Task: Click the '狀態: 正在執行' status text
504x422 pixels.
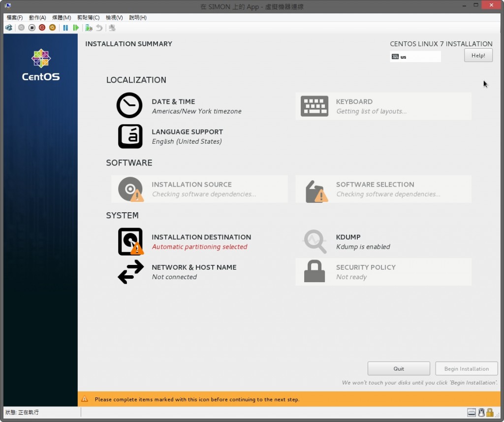Action: click(x=22, y=412)
